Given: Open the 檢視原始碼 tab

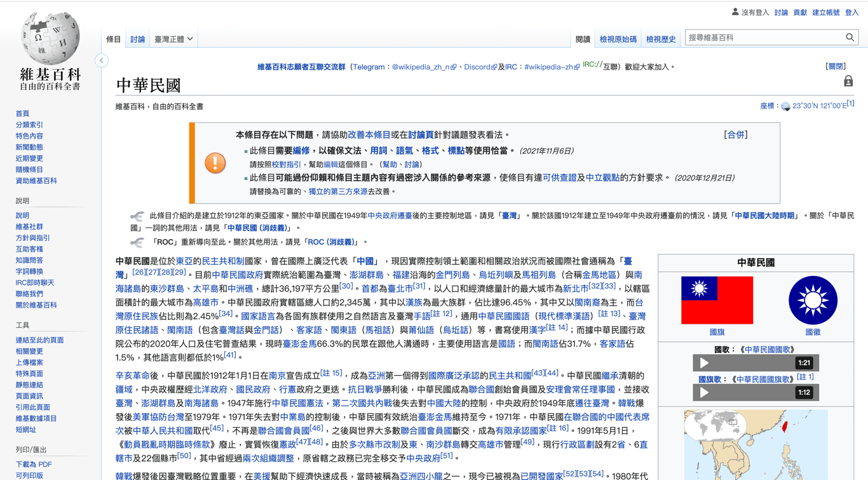Looking at the screenshot, I should [618, 39].
